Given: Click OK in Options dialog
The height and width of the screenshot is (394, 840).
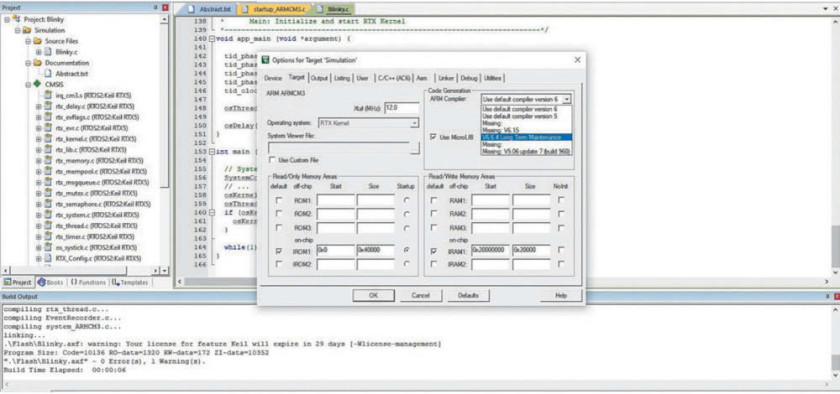Looking at the screenshot, I should pos(373,295).
